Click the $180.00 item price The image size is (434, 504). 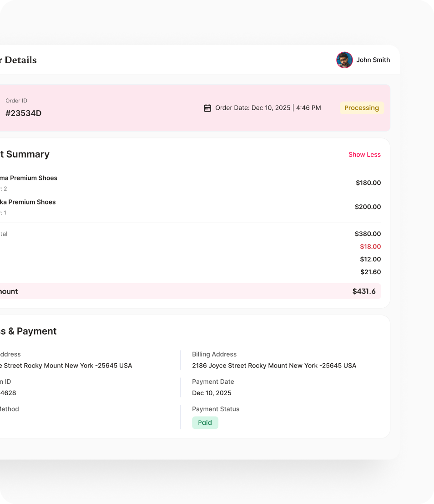[x=368, y=183]
